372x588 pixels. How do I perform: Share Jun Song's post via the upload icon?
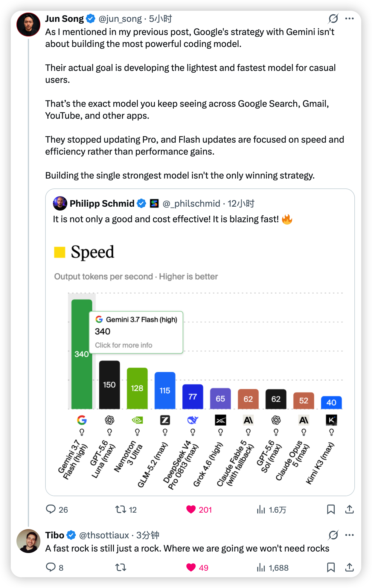(349, 509)
